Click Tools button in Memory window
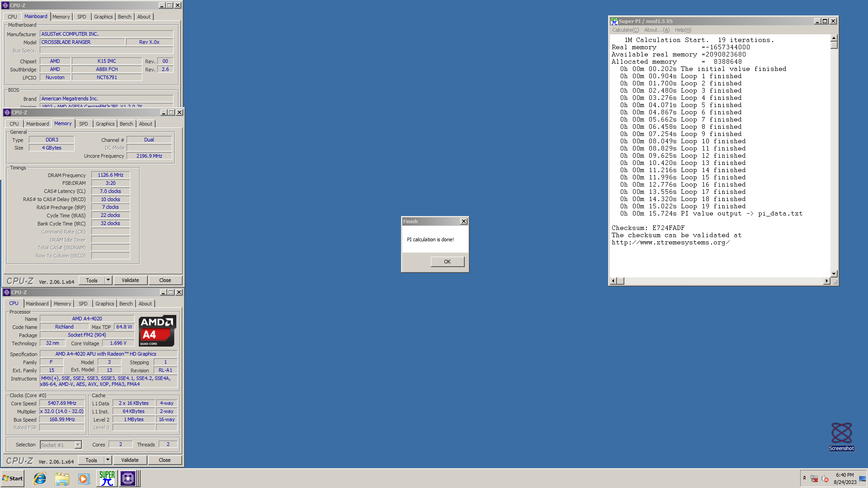 click(x=92, y=280)
